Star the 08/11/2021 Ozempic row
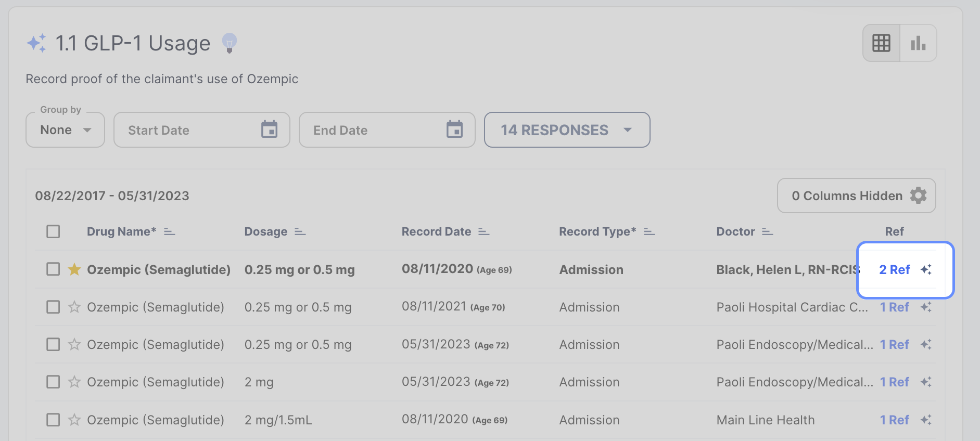 [x=74, y=307]
